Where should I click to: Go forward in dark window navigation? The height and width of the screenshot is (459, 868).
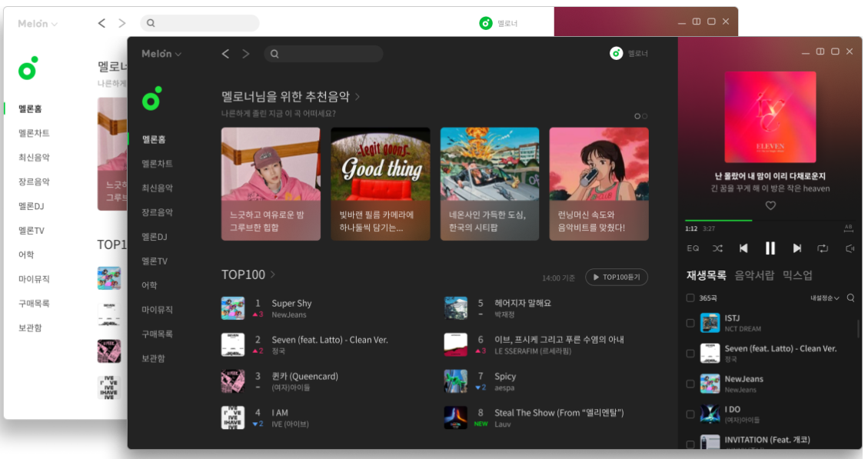(246, 54)
